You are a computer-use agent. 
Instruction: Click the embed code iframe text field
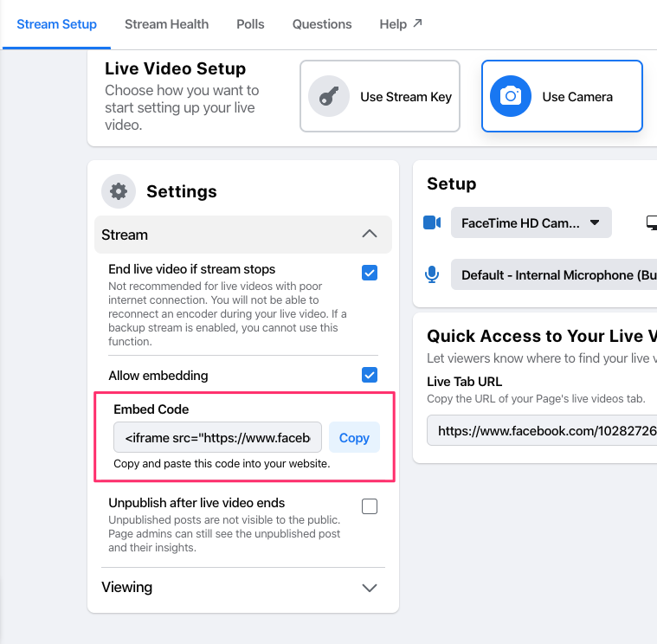pos(218,438)
